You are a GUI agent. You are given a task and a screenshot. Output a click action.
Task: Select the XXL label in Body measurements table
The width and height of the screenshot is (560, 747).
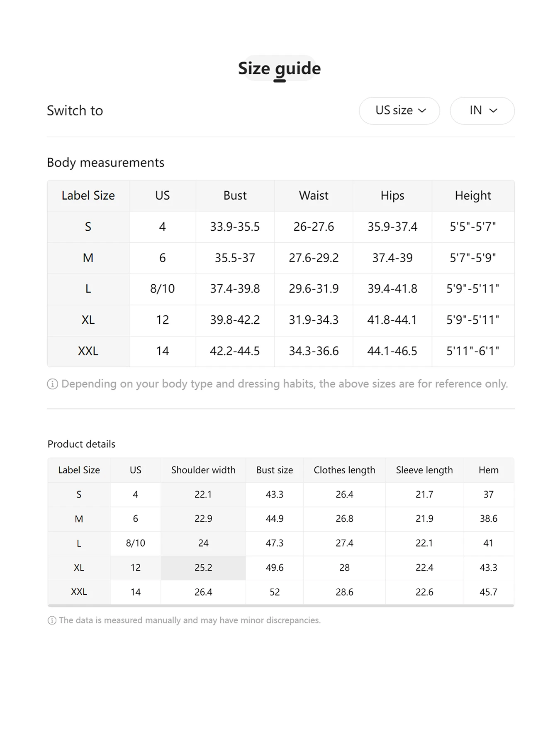[88, 352]
